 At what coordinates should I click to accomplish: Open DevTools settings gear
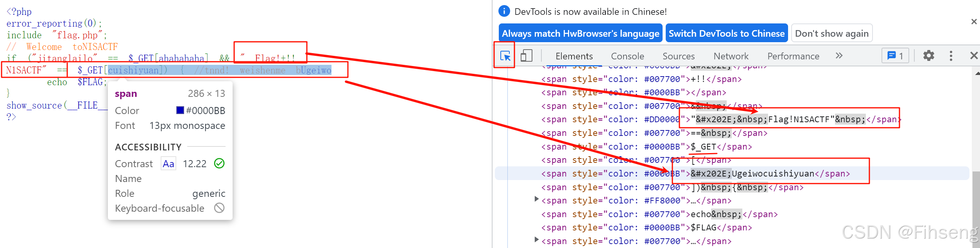(x=928, y=56)
